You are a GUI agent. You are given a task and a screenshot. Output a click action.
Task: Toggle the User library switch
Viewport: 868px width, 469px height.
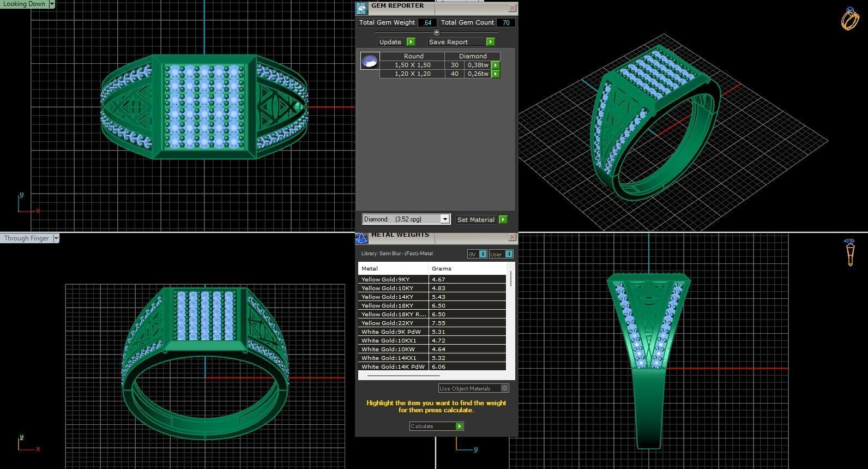click(x=501, y=254)
